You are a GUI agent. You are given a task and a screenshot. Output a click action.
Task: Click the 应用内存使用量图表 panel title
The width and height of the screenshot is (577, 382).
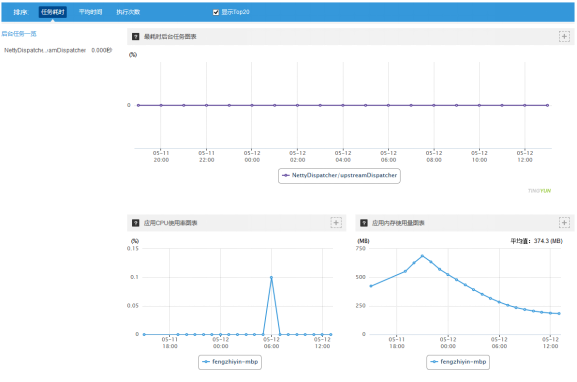click(398, 223)
